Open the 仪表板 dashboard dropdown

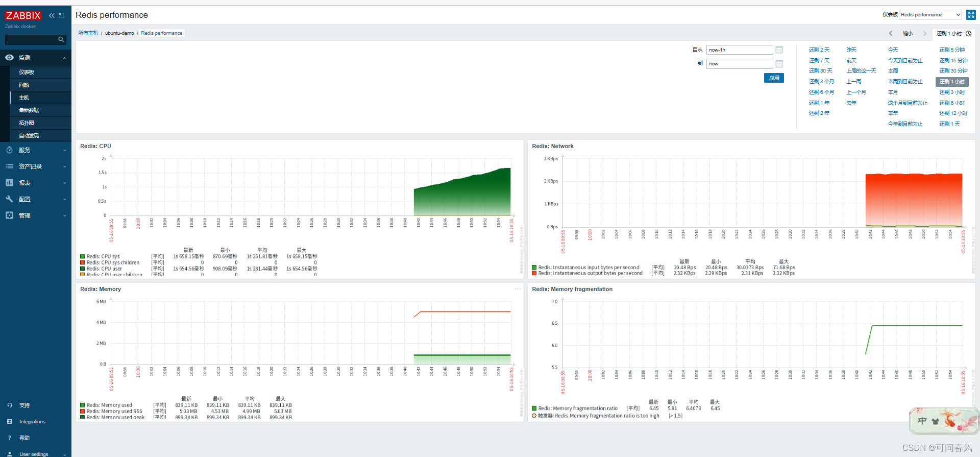pyautogui.click(x=930, y=15)
